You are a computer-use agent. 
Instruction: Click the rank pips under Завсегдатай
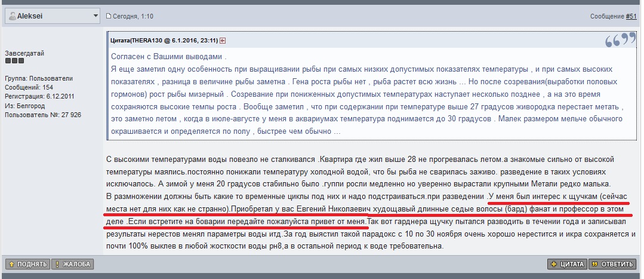click(14, 61)
